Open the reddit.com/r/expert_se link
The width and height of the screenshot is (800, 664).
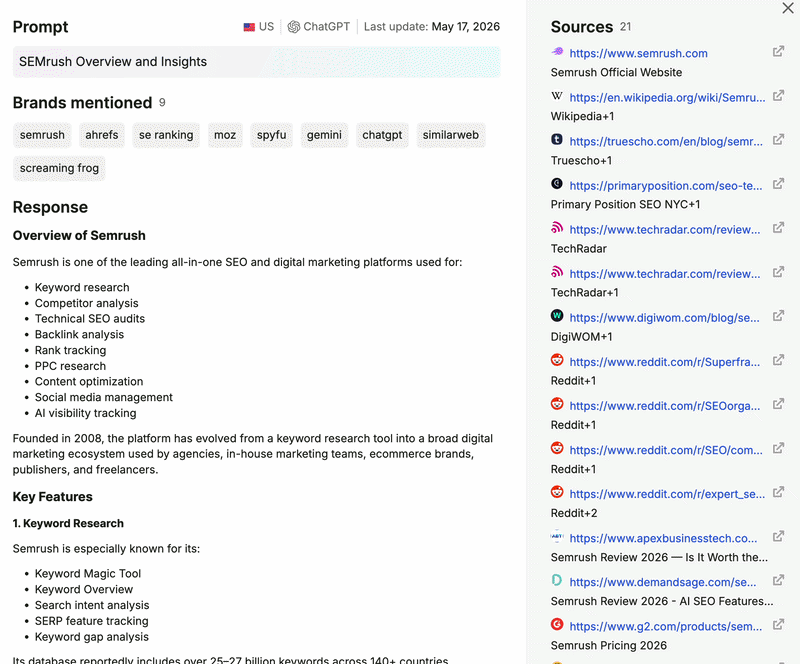pos(667,494)
